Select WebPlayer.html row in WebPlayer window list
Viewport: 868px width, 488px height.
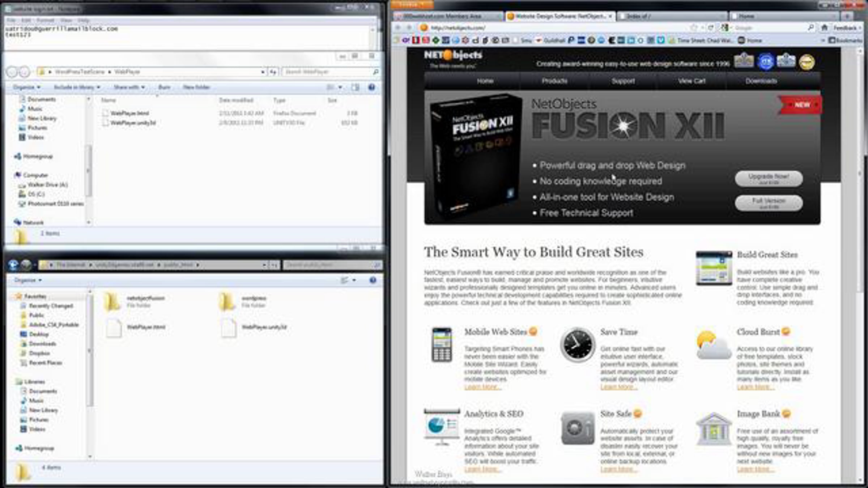(230, 113)
